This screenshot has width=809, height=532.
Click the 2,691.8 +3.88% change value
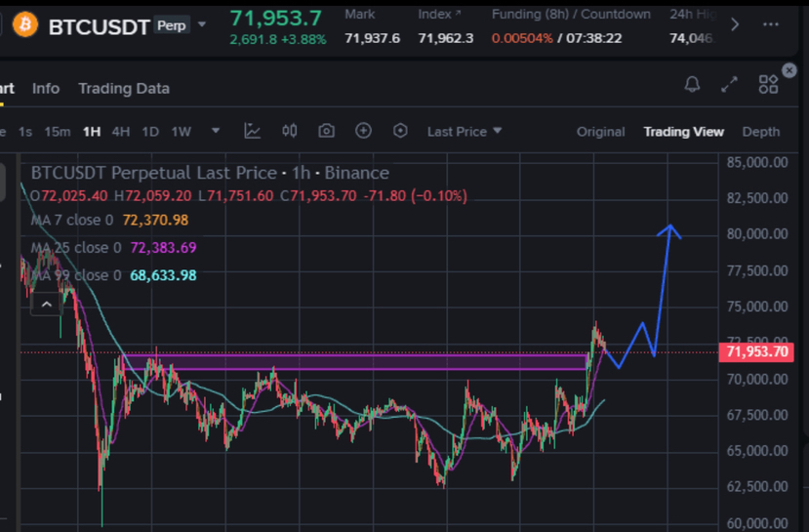coord(278,40)
